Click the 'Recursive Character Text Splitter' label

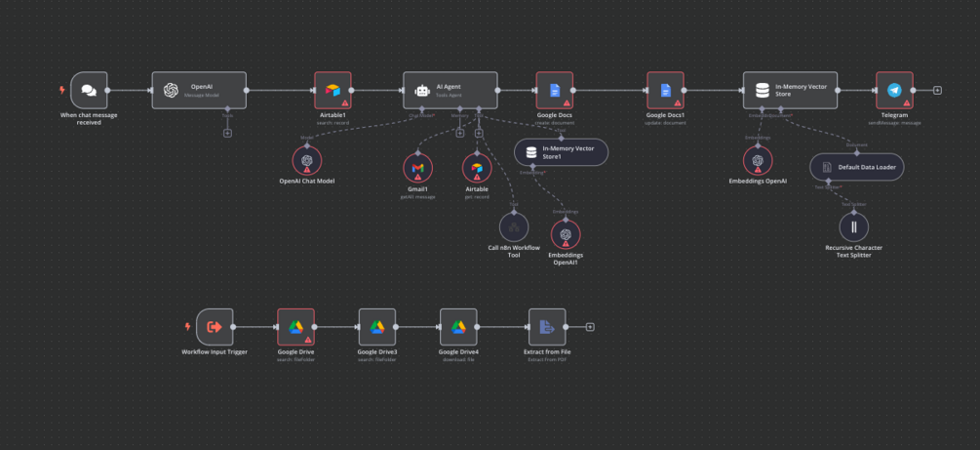click(854, 251)
